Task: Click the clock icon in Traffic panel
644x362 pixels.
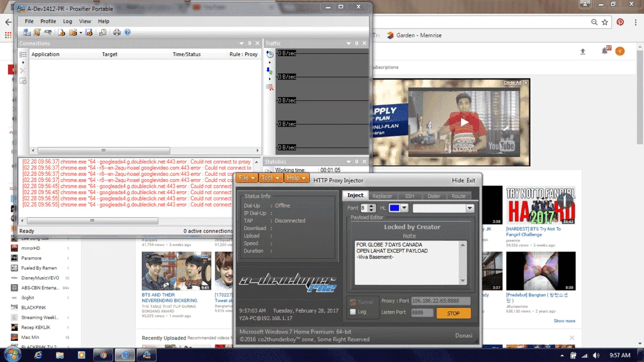Action: click(270, 54)
